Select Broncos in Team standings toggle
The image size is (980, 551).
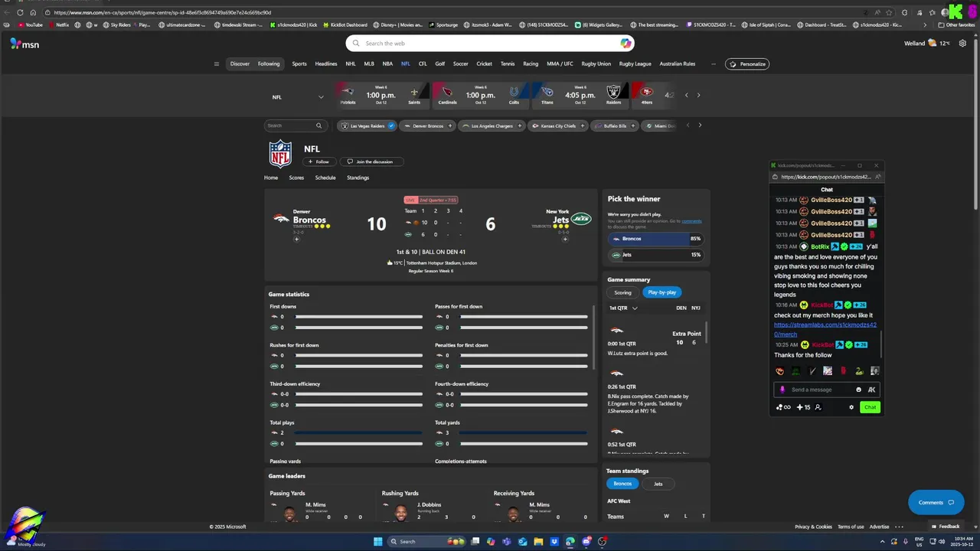point(623,484)
